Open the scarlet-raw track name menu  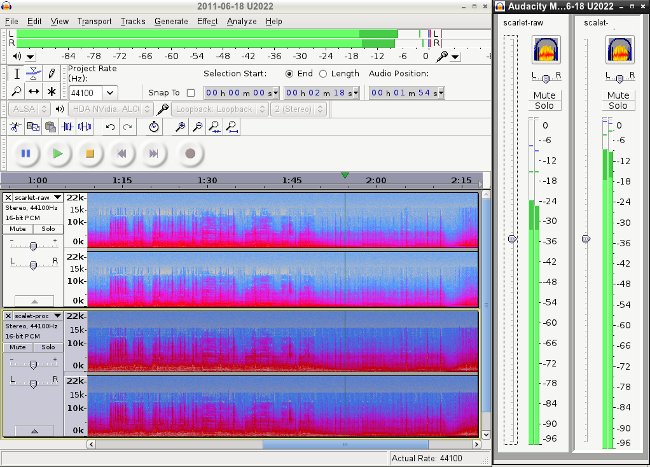(x=37, y=198)
